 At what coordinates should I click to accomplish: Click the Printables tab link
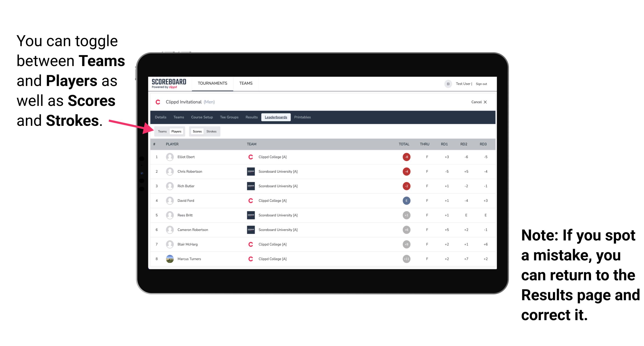point(303,117)
